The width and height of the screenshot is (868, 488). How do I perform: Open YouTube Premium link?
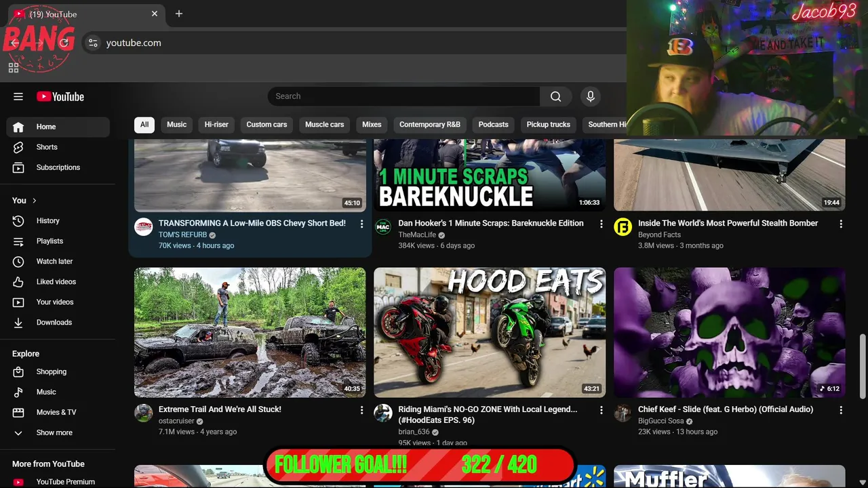58,482
